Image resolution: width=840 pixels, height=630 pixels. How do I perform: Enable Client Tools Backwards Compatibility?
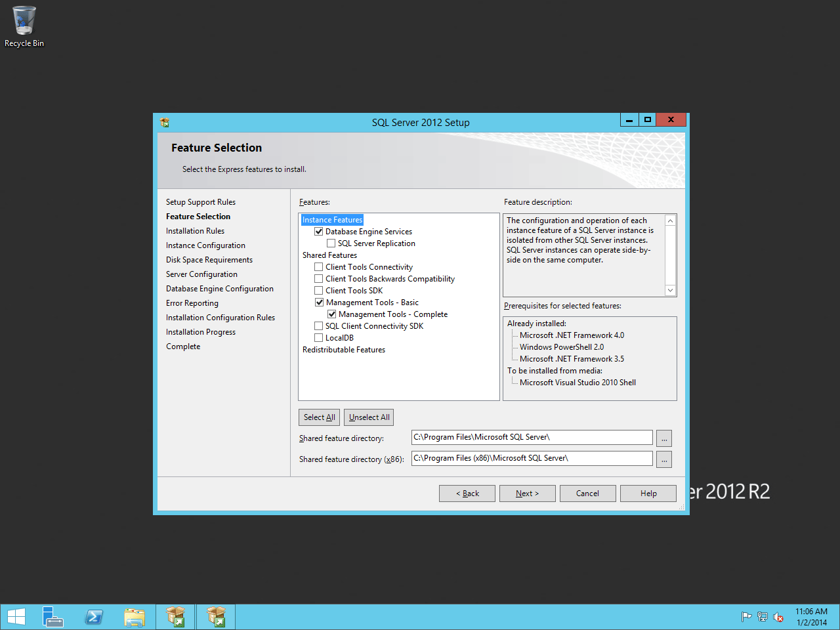(319, 279)
